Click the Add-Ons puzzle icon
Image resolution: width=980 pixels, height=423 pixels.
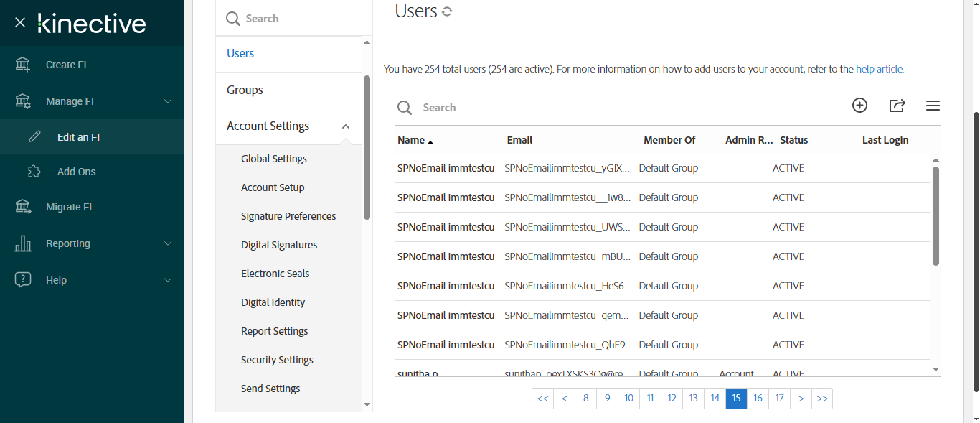click(x=34, y=172)
